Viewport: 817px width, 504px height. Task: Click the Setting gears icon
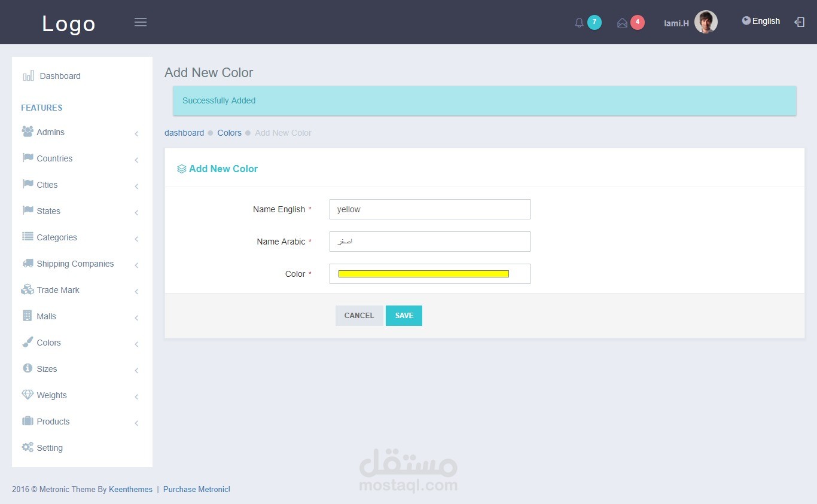pos(28,447)
